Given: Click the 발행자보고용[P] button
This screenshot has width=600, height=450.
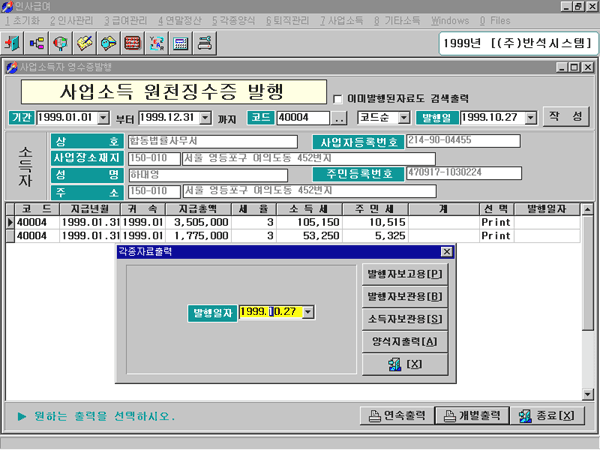Looking at the screenshot, I should click(404, 274).
